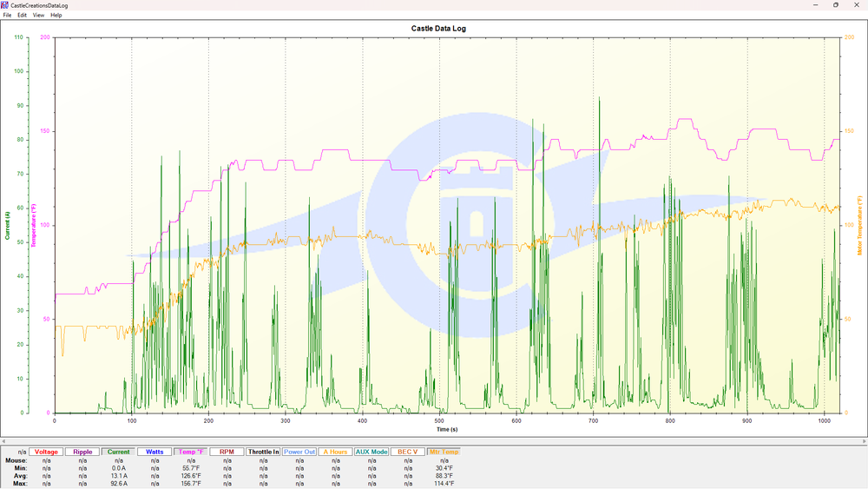Click the max temp value 156.7°F

click(191, 484)
